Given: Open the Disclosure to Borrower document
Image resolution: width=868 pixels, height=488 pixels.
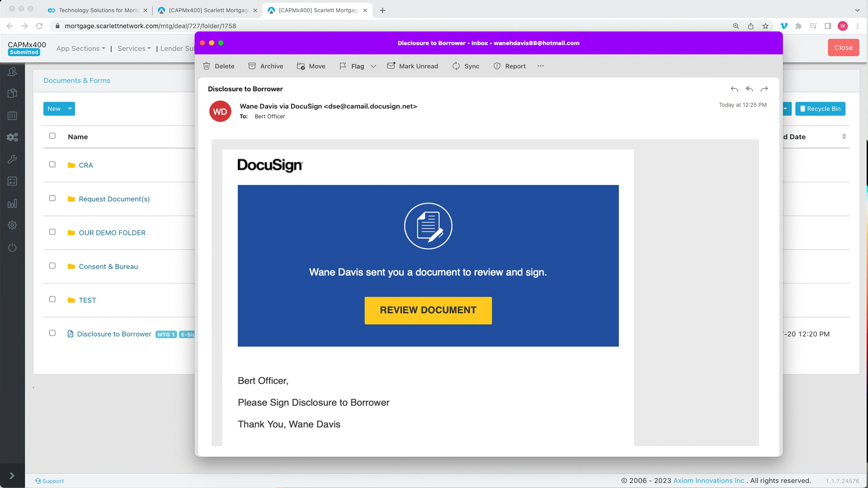Looking at the screenshot, I should (x=114, y=334).
